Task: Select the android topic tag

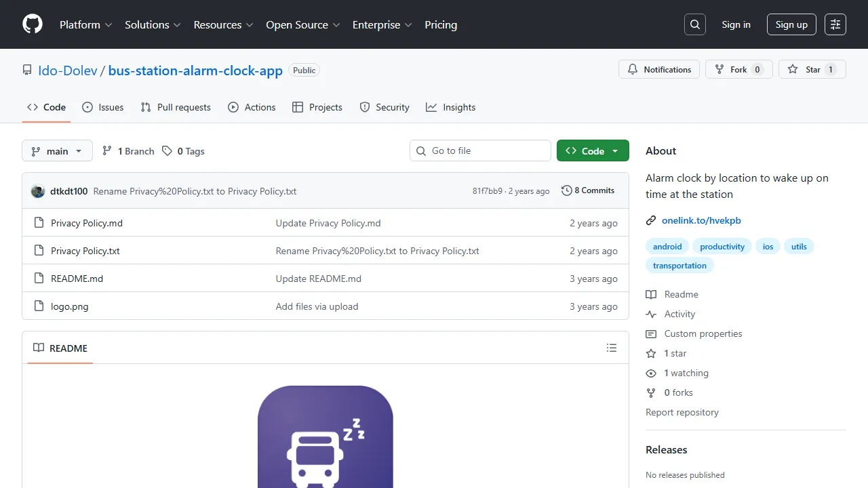Action: [667, 246]
